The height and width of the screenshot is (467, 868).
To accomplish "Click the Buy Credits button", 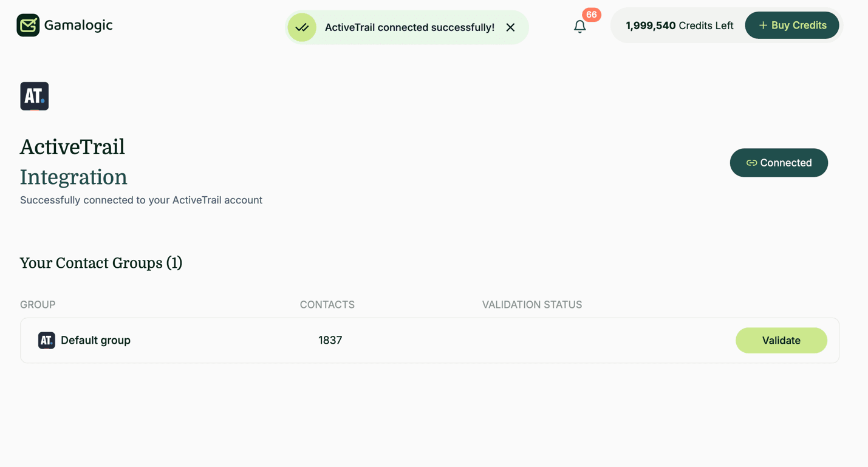I will pos(792,25).
